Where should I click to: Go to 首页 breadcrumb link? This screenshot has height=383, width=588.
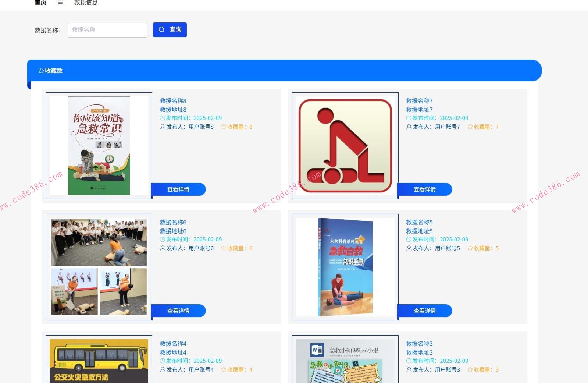(x=40, y=3)
